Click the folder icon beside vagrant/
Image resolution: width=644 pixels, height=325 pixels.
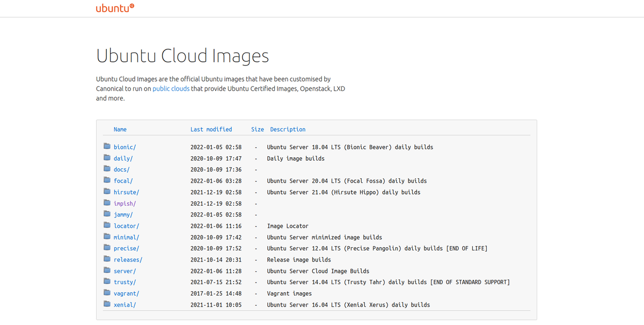pyautogui.click(x=107, y=293)
